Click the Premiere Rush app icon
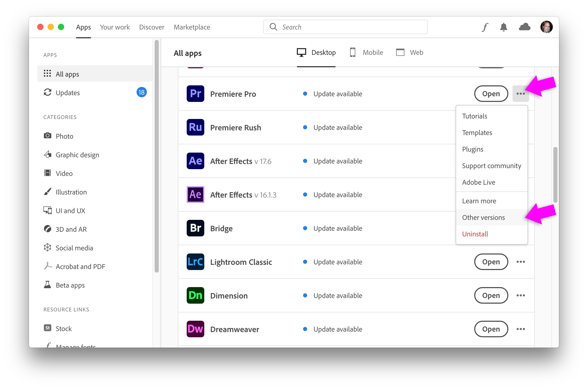The image size is (588, 389). point(195,127)
